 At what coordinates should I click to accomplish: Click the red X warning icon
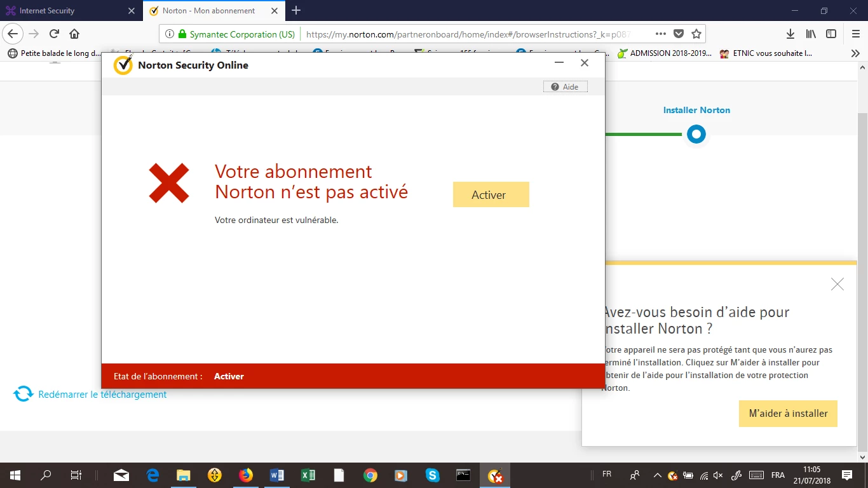[x=169, y=183]
